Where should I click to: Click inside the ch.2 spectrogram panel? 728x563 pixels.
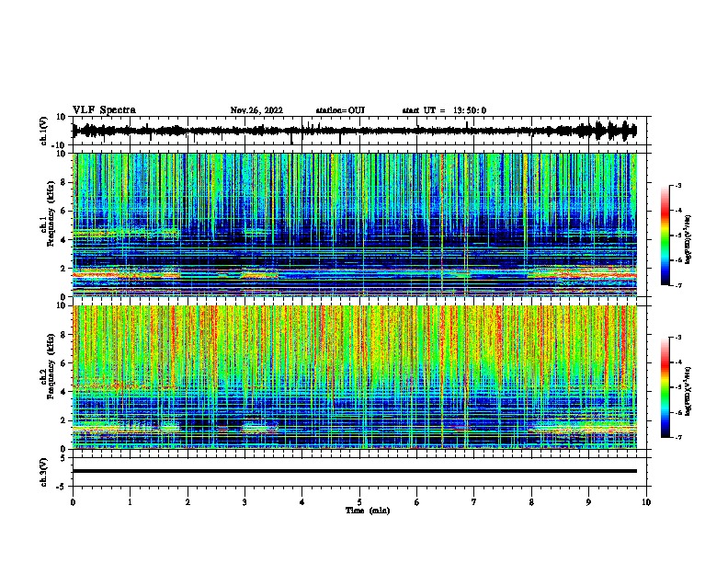[355, 377]
